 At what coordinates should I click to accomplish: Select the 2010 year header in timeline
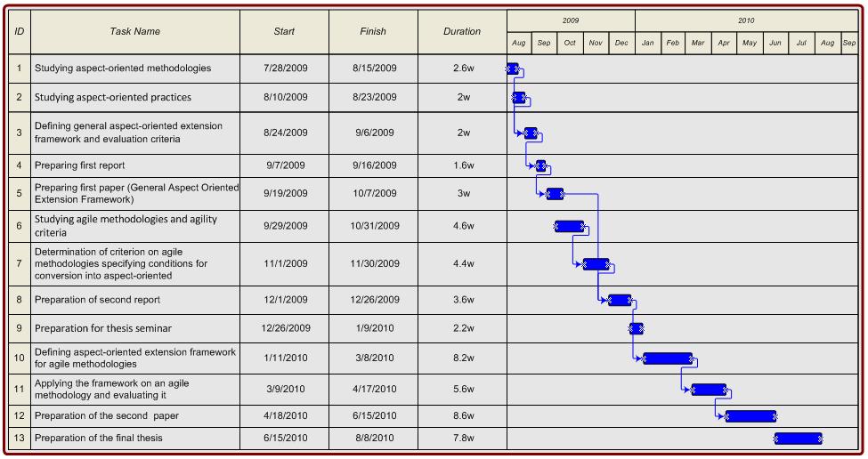tap(746, 20)
